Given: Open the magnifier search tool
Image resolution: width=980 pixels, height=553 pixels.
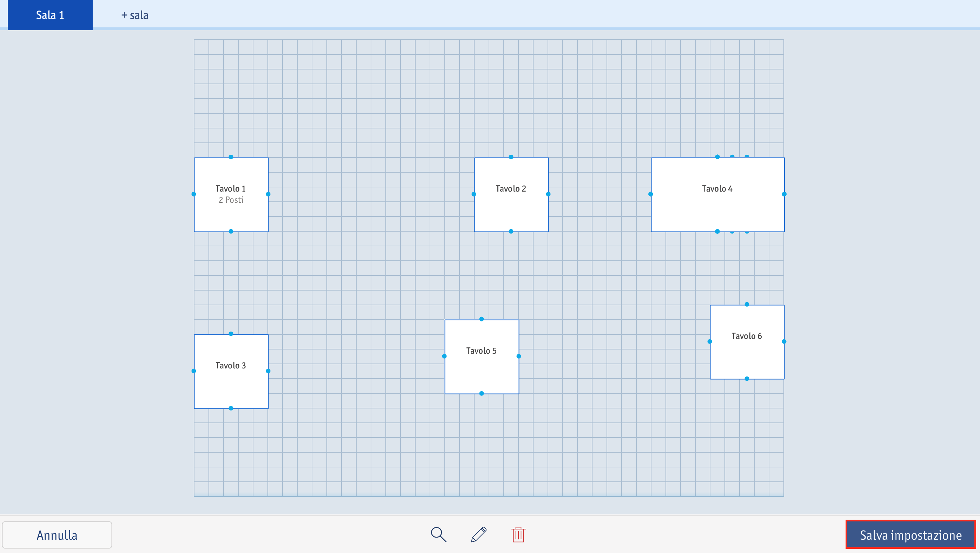Looking at the screenshot, I should tap(438, 534).
